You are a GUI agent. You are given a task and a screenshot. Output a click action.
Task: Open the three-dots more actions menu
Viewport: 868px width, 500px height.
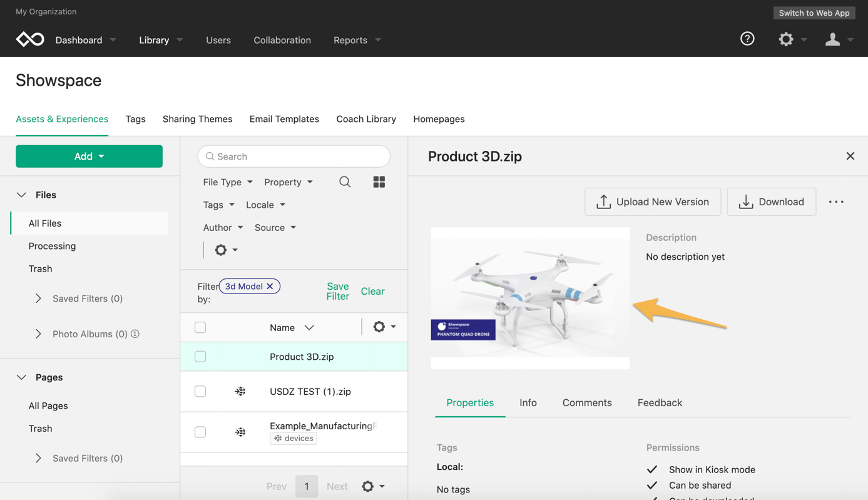pos(836,202)
